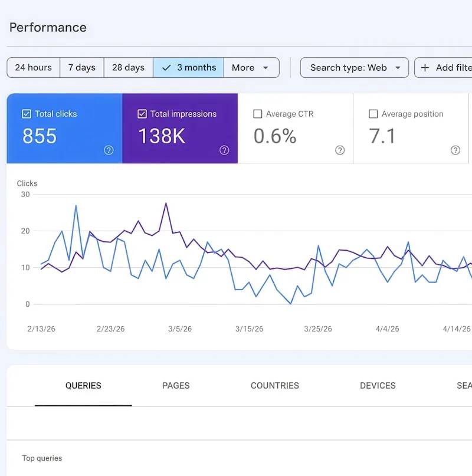This screenshot has height=476, width=472.
Task: Open help icon on Total impressions card
Action: 224,150
